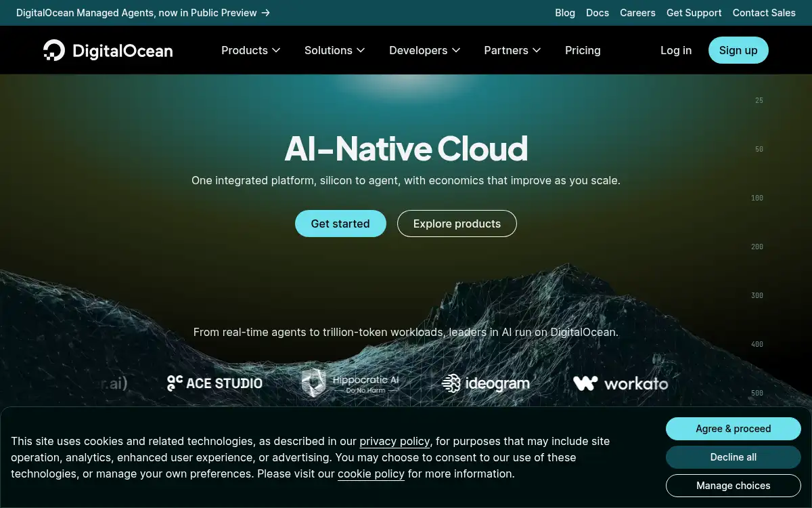Accept cookies with Agree & proceed
The height and width of the screenshot is (508, 812).
click(734, 429)
